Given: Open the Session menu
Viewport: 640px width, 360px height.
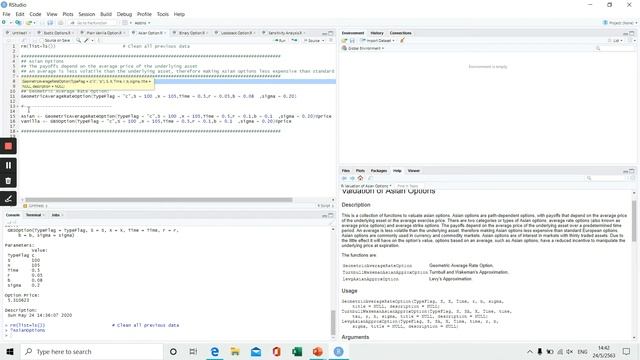Looking at the screenshot, I should tap(86, 14).
